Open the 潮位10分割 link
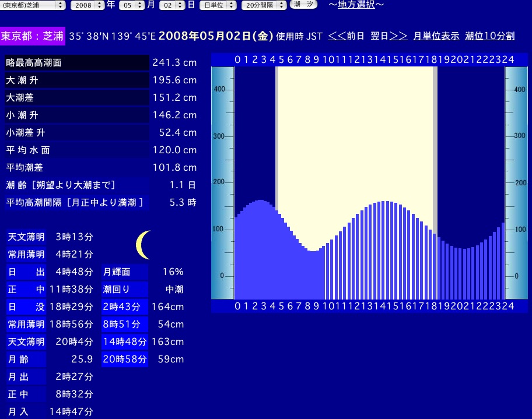Image resolution: width=532 pixels, height=419 pixels. [x=490, y=36]
